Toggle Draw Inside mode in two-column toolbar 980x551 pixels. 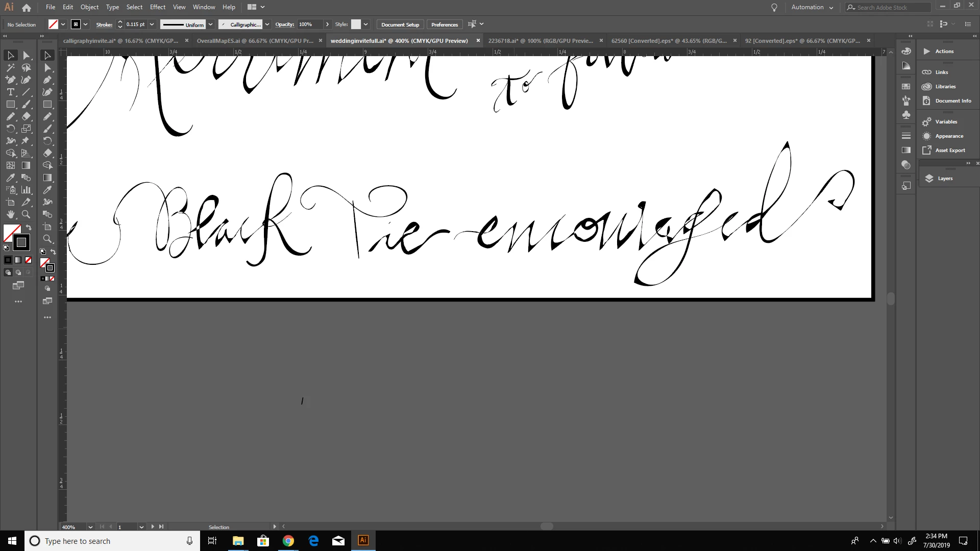[29, 272]
